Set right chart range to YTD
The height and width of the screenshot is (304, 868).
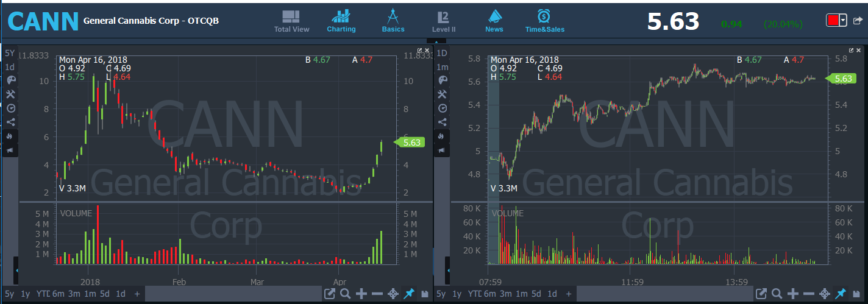(x=474, y=294)
